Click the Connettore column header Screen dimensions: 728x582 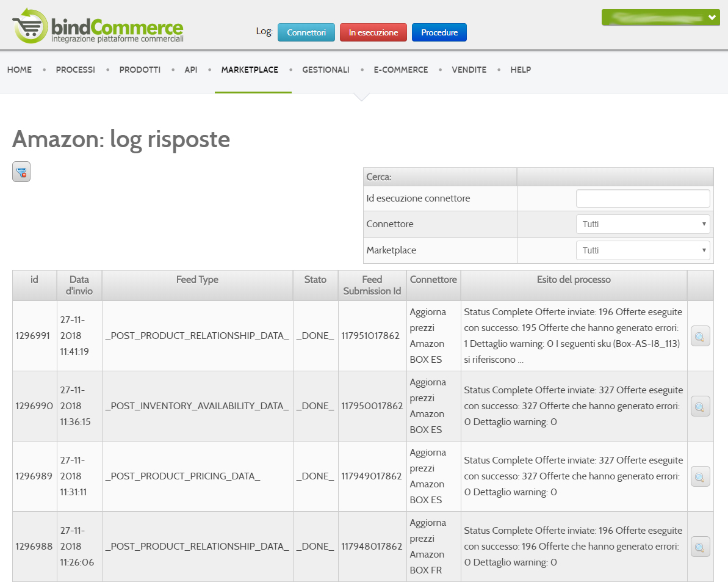click(433, 285)
